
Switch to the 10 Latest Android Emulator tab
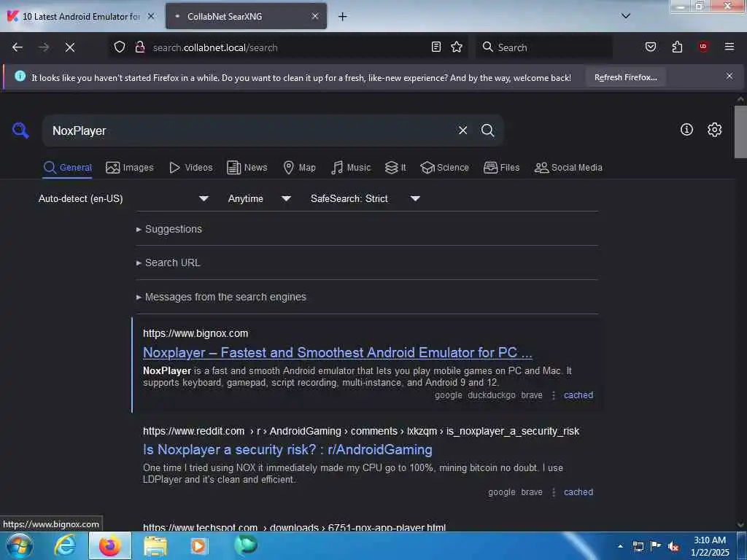(81, 16)
